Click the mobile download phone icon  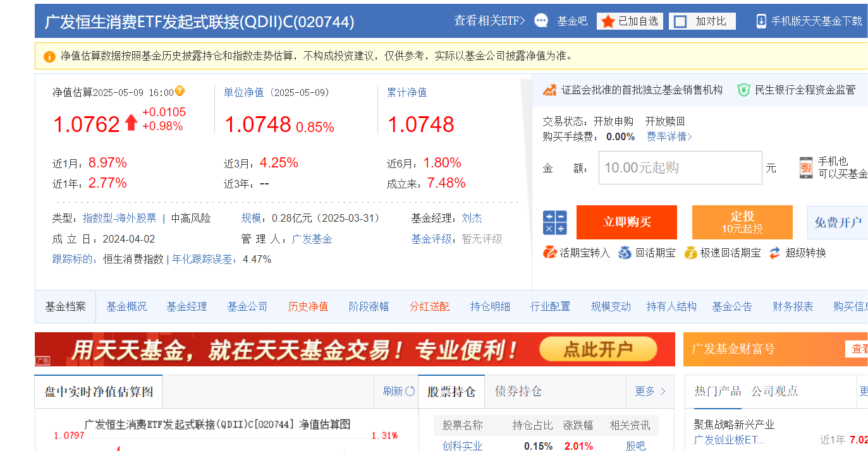[x=761, y=21]
